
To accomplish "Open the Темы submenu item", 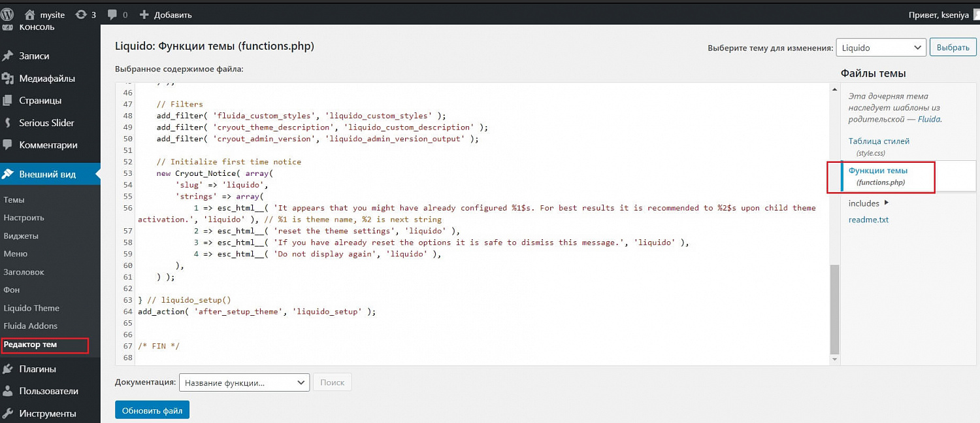I will tap(14, 200).
